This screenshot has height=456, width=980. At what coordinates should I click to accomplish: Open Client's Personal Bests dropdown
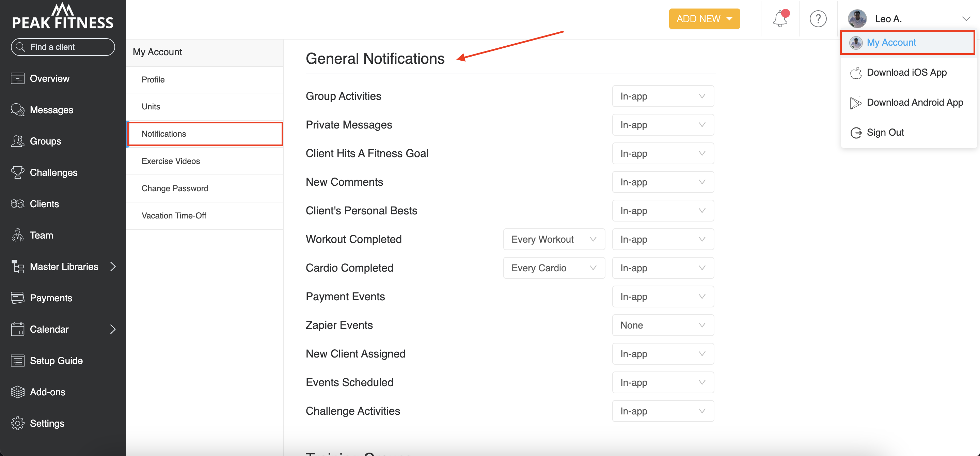[663, 211]
